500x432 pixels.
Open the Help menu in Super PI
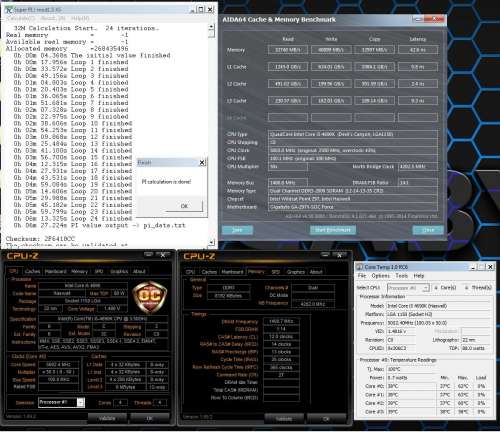[80, 18]
